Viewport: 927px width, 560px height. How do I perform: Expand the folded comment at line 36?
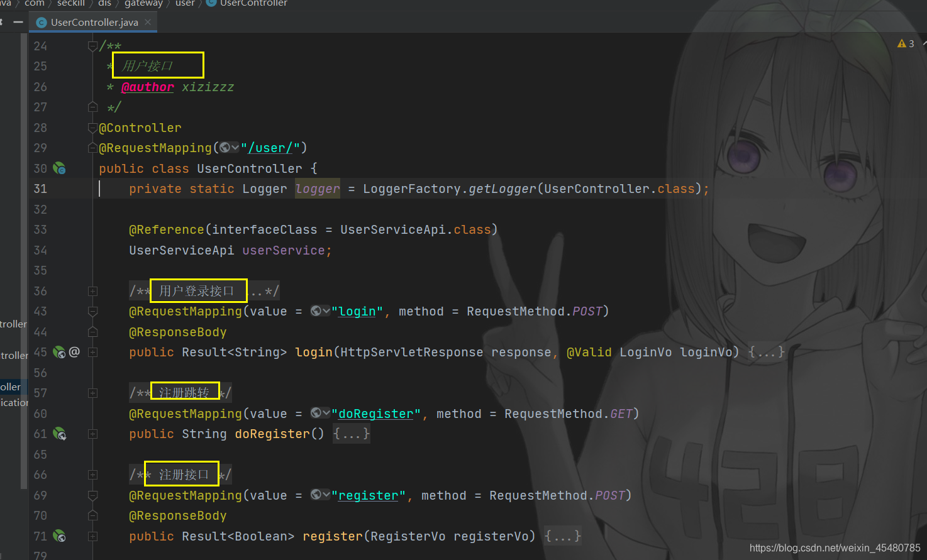click(92, 291)
